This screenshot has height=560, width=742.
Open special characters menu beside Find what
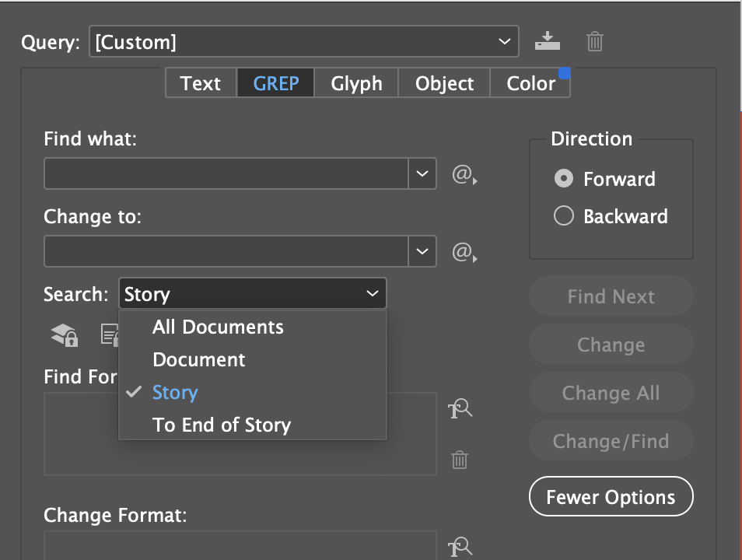[462, 174]
